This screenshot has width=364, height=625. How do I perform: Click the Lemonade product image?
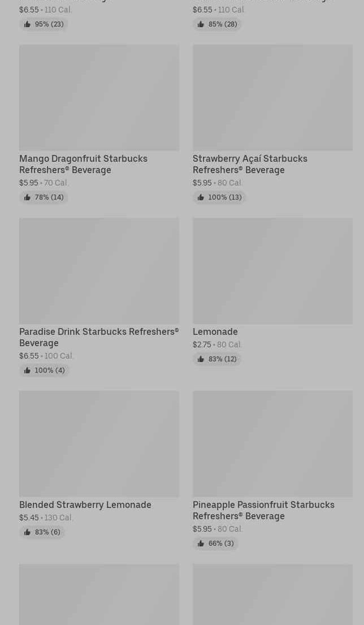272,271
